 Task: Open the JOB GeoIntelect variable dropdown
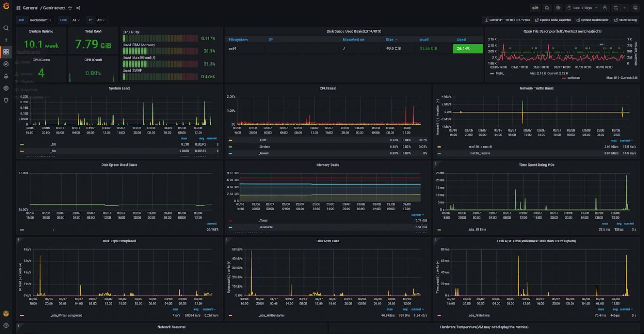[x=41, y=20]
